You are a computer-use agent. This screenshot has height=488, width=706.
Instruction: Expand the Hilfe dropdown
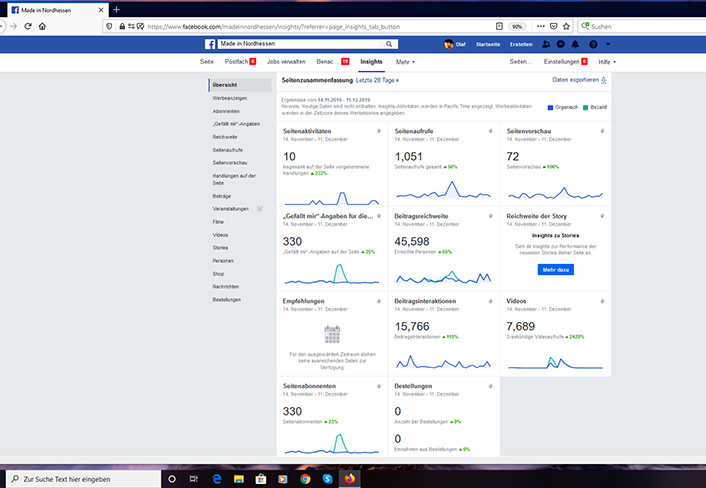[607, 62]
